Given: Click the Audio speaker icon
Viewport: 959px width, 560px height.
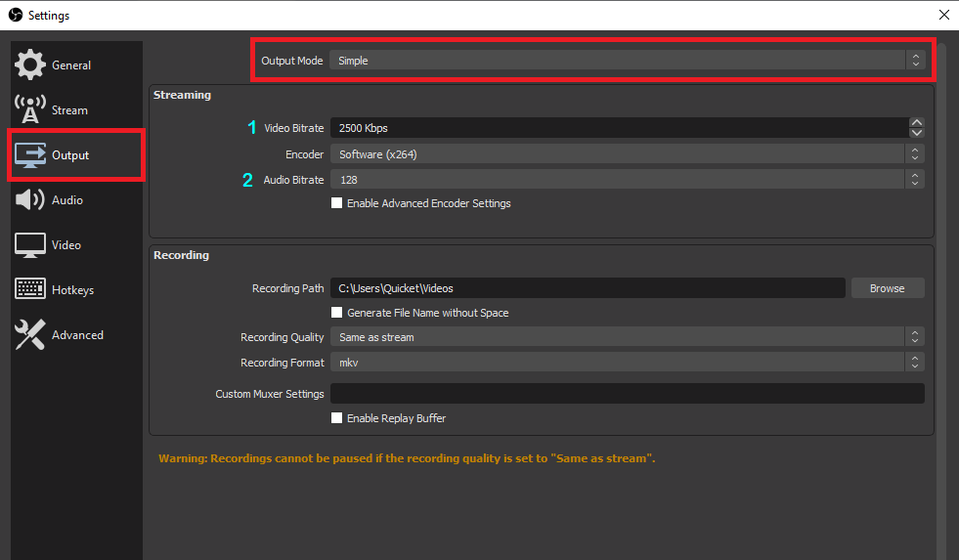Looking at the screenshot, I should coord(30,200).
